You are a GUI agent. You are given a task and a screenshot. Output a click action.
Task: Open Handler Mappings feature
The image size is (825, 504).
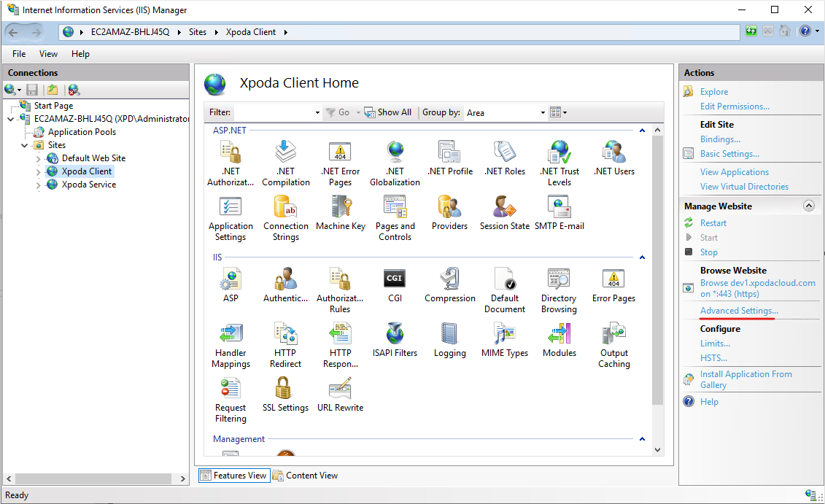point(231,345)
